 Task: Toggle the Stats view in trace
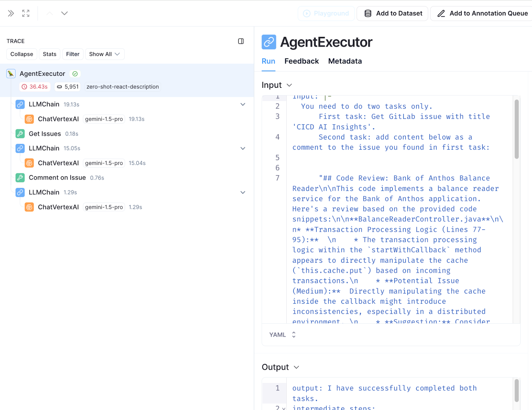tap(50, 54)
